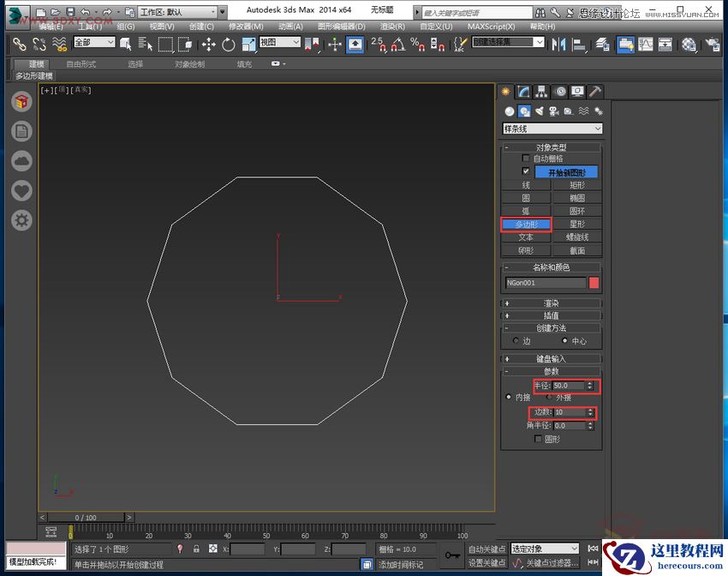
Task: Click the red object color swatch
Action: tap(594, 283)
